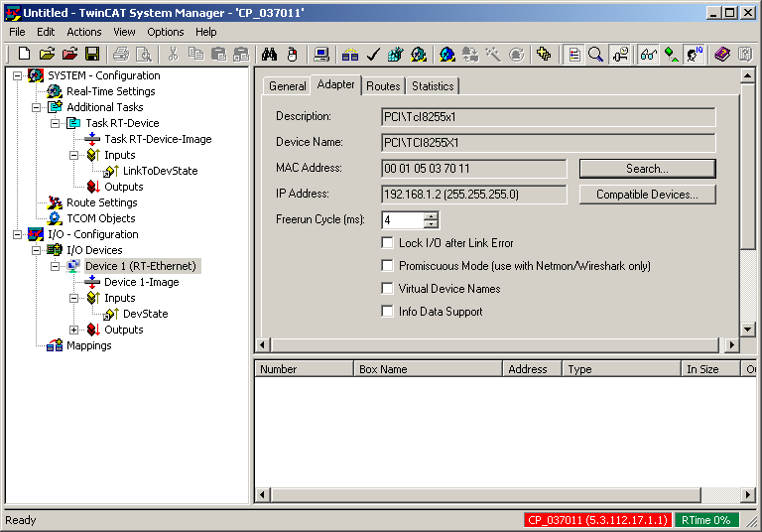This screenshot has height=532, width=762.
Task: Click the TCOM Objects tree icon
Action: click(55, 218)
